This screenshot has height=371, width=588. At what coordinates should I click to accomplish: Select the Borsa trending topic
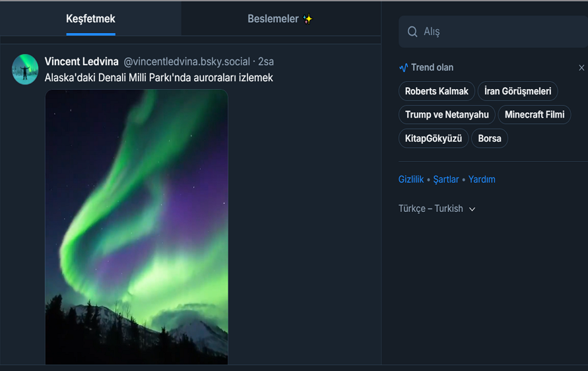click(489, 139)
